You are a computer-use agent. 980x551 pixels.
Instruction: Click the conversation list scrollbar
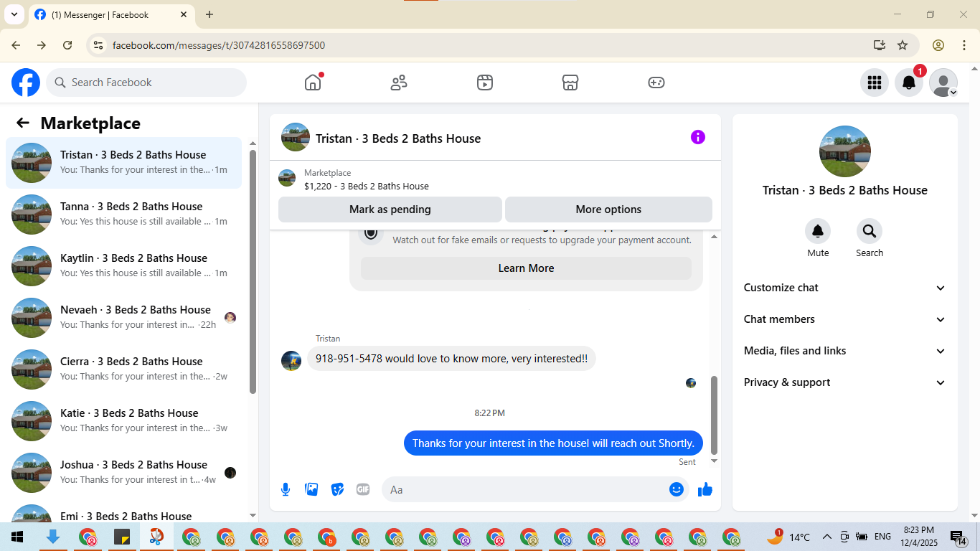253,271
